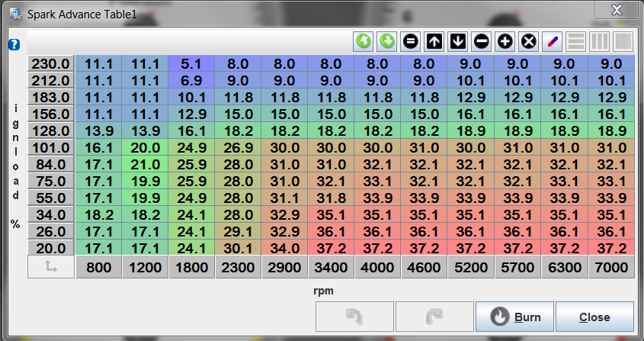Select the 5200 rpm axis cell
Image resolution: width=644 pixels, height=341 pixels.
(x=471, y=267)
